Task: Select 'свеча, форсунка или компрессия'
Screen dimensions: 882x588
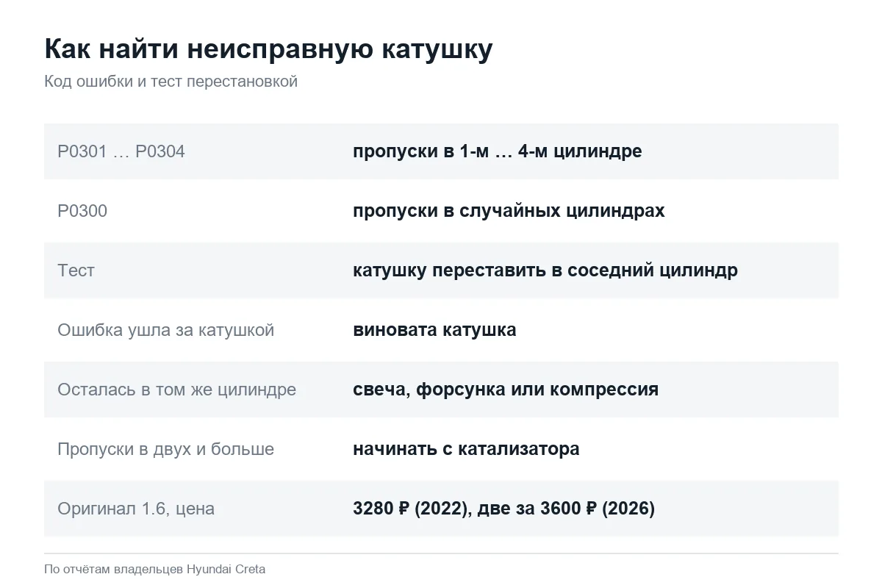Action: 506,390
